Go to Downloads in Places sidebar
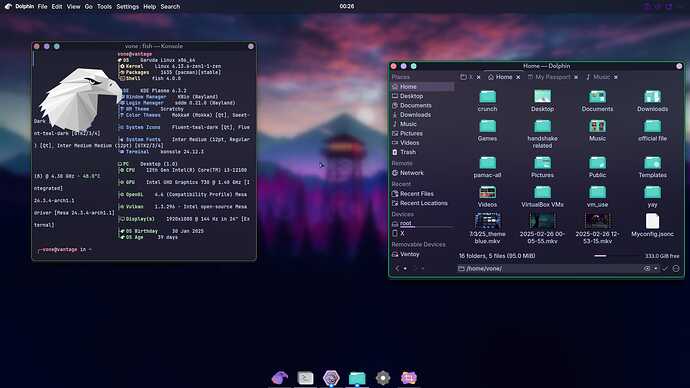The height and width of the screenshot is (388, 690). (422, 114)
